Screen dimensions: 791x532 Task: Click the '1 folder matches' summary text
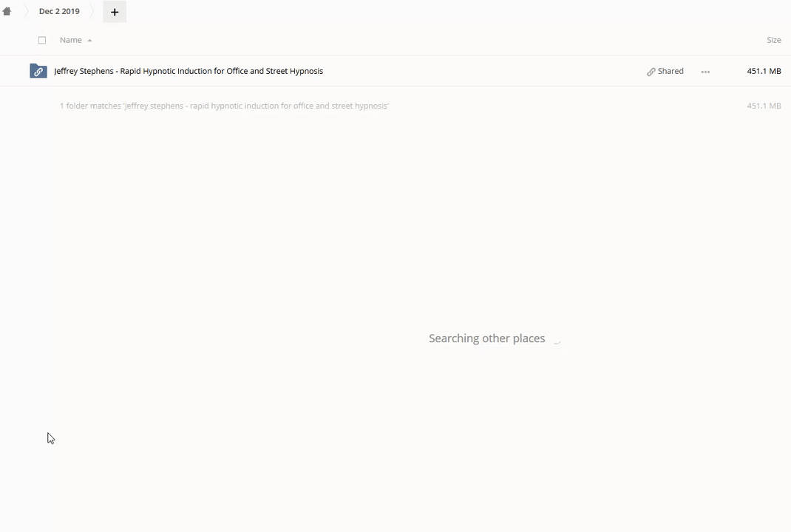click(x=225, y=106)
